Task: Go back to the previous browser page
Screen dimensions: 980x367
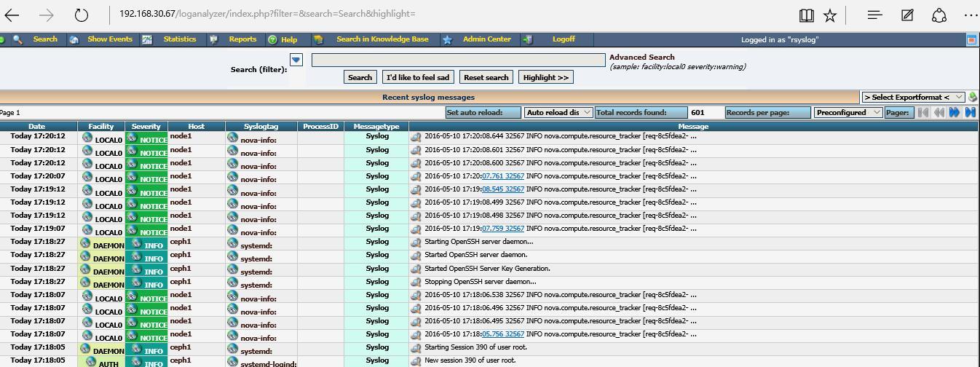Action: [x=12, y=15]
